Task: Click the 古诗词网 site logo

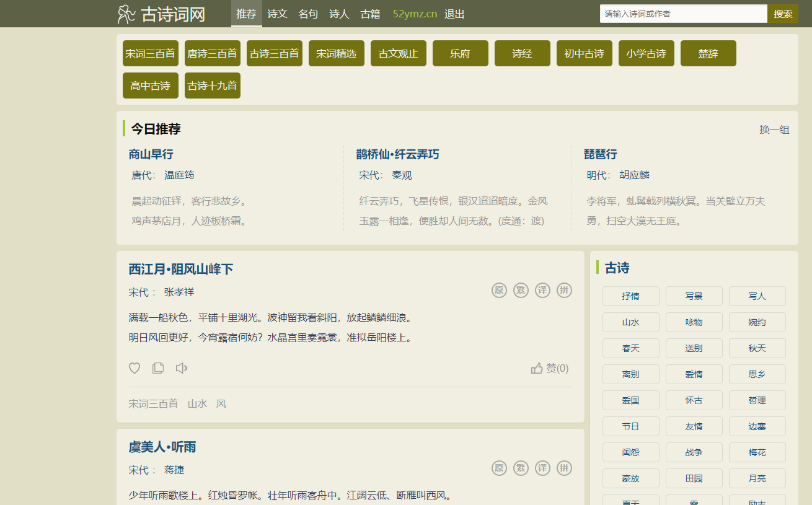Action: [x=162, y=14]
